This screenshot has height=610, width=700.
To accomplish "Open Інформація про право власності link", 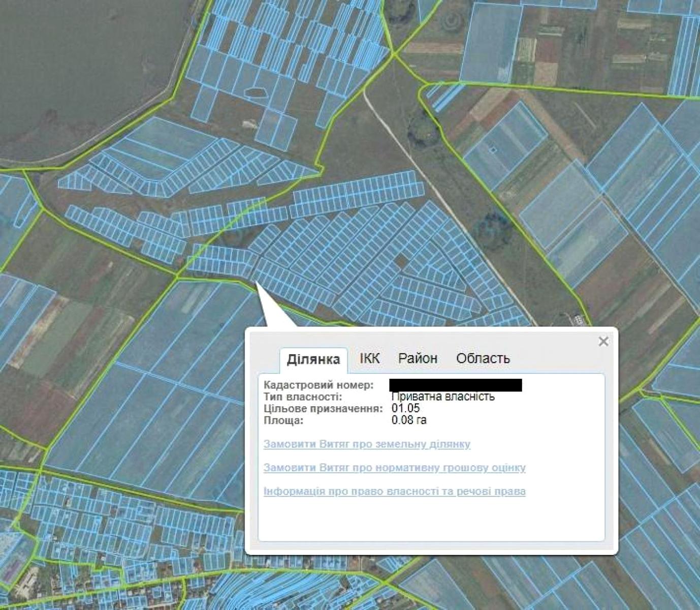I will click(x=394, y=492).
